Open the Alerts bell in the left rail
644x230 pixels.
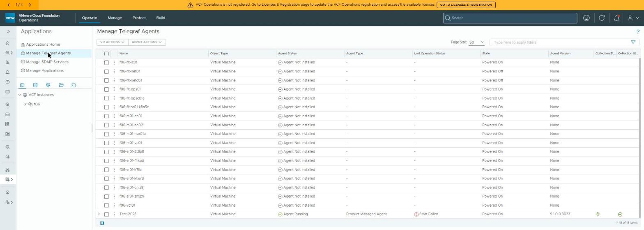point(7,72)
